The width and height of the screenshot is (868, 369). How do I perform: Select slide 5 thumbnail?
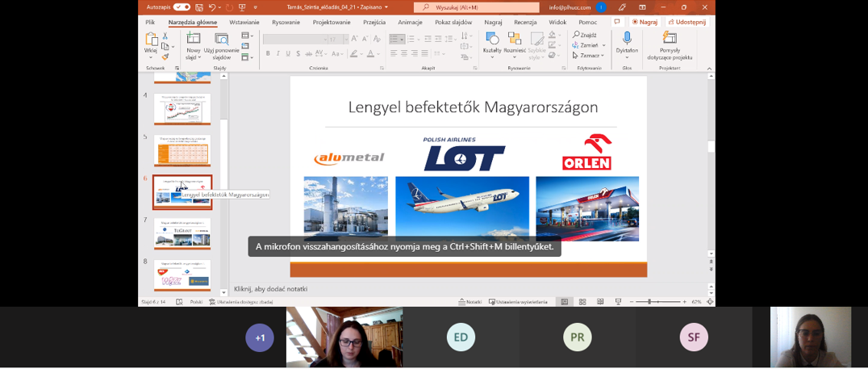(x=182, y=150)
